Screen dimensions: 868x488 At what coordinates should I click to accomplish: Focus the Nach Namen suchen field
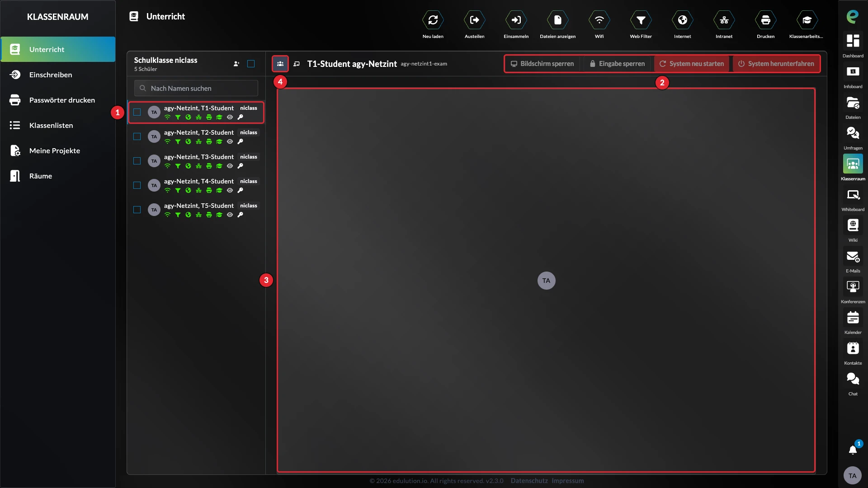click(x=196, y=88)
